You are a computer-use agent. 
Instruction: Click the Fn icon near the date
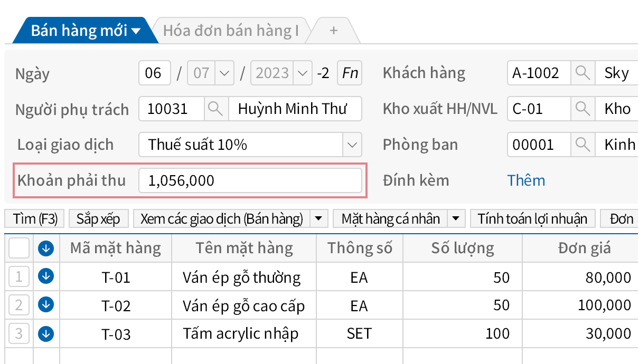349,73
